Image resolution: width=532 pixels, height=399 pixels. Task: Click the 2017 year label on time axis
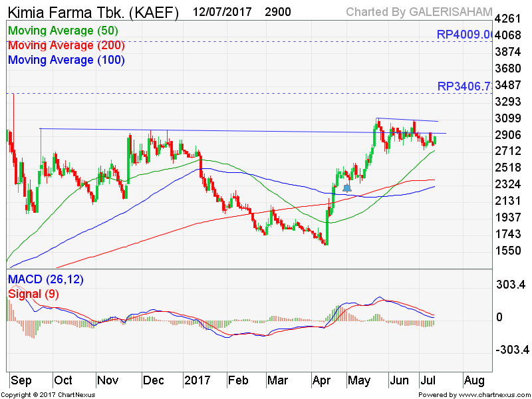tap(197, 380)
